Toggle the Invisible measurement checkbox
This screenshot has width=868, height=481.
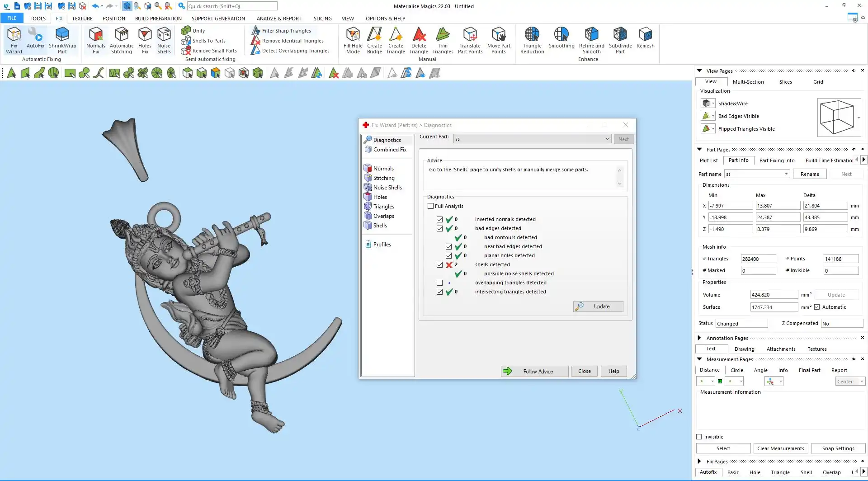[699, 437]
